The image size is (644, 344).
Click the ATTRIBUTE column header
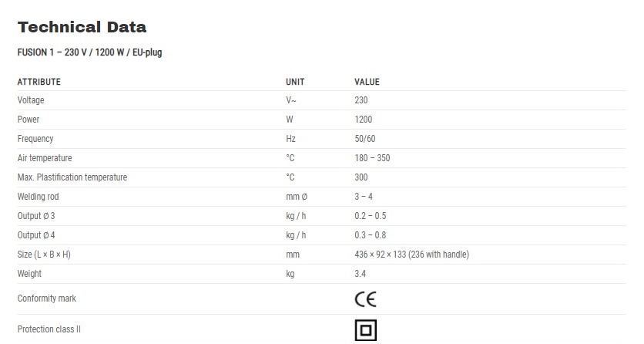pyautogui.click(x=39, y=82)
